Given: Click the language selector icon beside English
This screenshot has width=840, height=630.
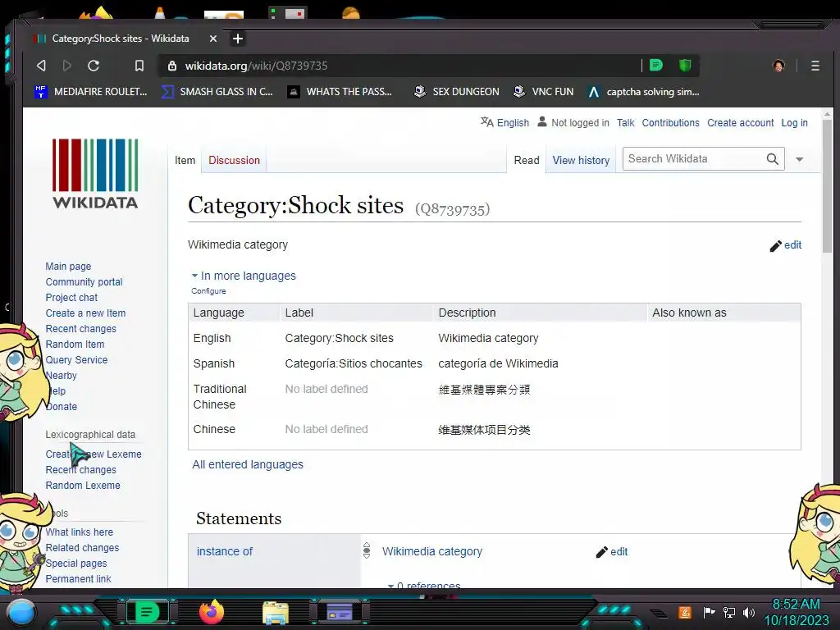Looking at the screenshot, I should coord(486,122).
